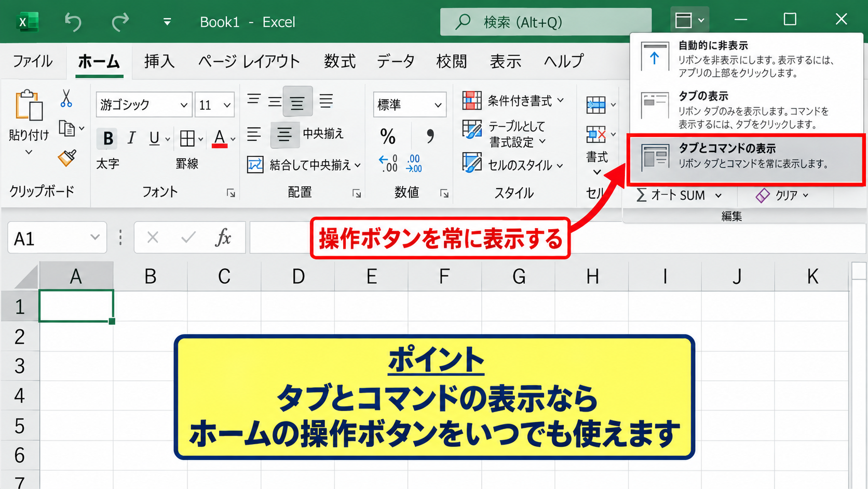The height and width of the screenshot is (489, 868).
Task: Click the 貼り付け paste icon
Action: 29,106
